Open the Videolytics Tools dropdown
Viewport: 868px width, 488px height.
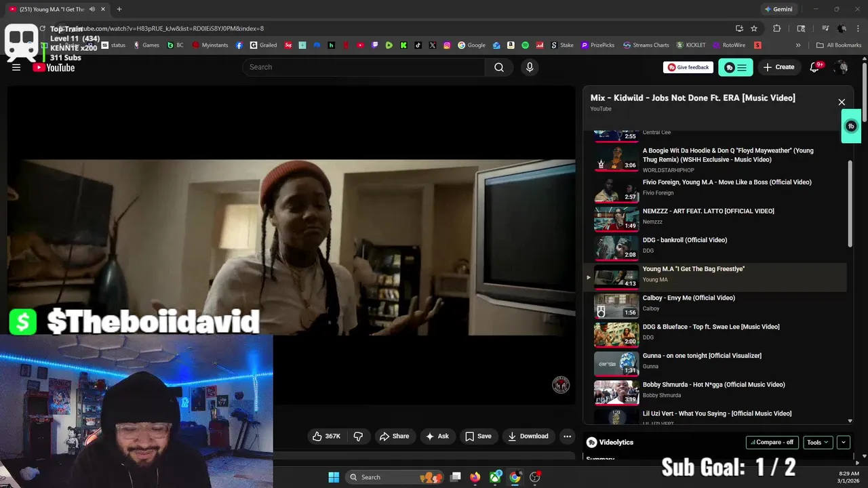pyautogui.click(x=818, y=442)
